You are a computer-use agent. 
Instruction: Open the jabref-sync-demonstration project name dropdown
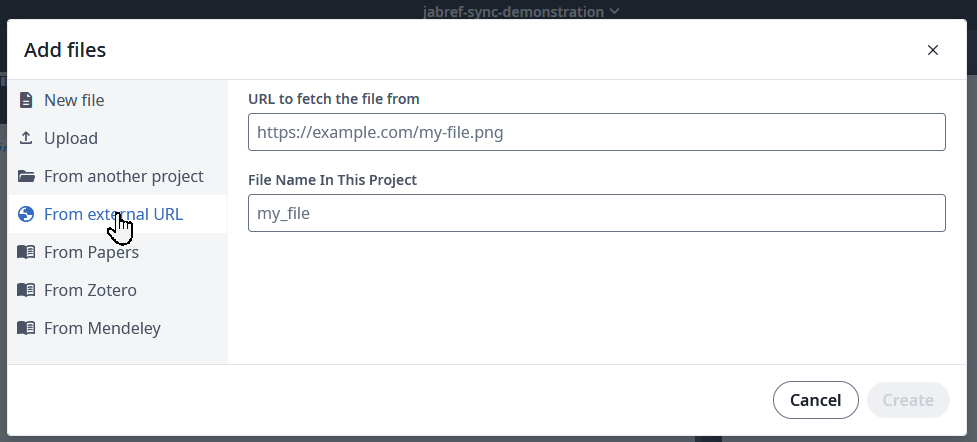(513, 12)
